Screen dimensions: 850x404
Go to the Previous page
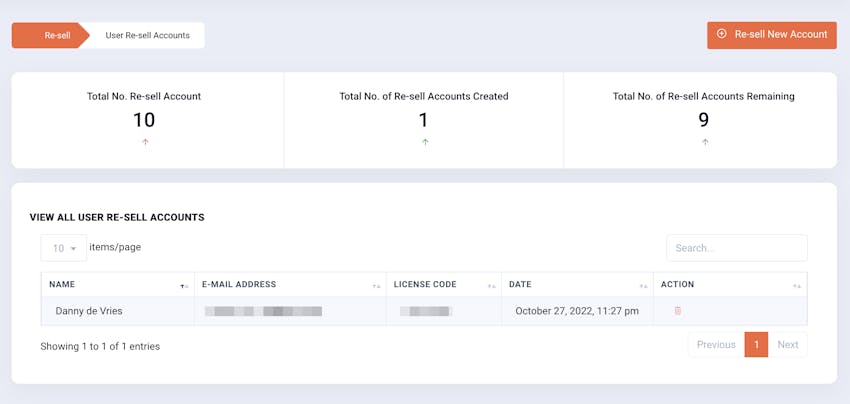click(x=716, y=345)
